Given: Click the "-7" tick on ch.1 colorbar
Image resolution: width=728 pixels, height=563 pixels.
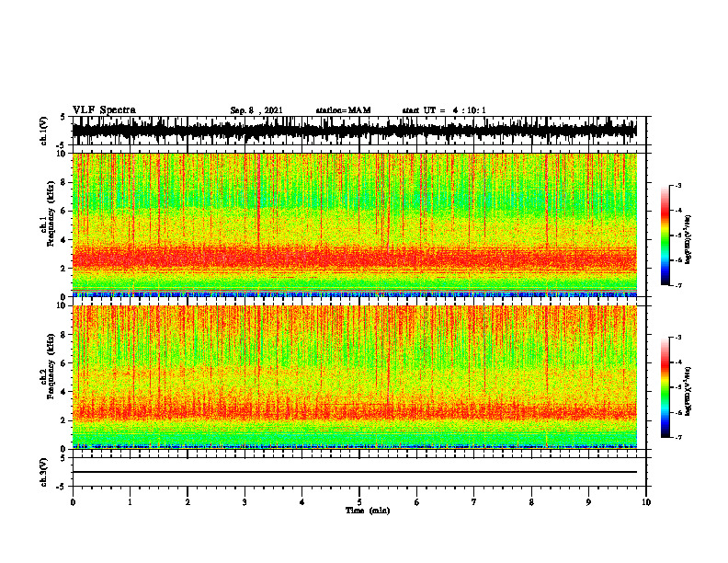Looking at the screenshot, I should click(678, 285).
